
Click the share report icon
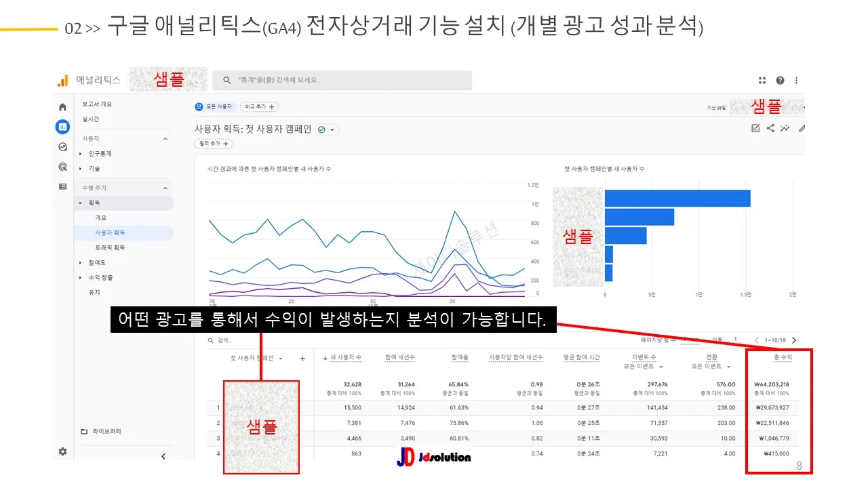click(x=770, y=128)
